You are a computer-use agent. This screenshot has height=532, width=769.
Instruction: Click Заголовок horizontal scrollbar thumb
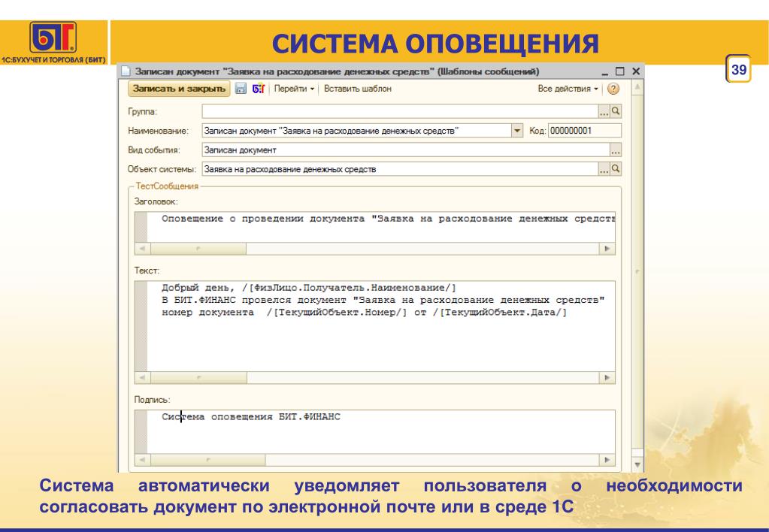[x=198, y=249]
